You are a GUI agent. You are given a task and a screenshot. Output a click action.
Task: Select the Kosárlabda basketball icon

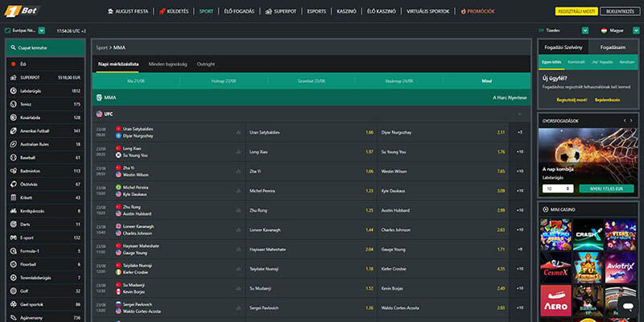[14, 118]
